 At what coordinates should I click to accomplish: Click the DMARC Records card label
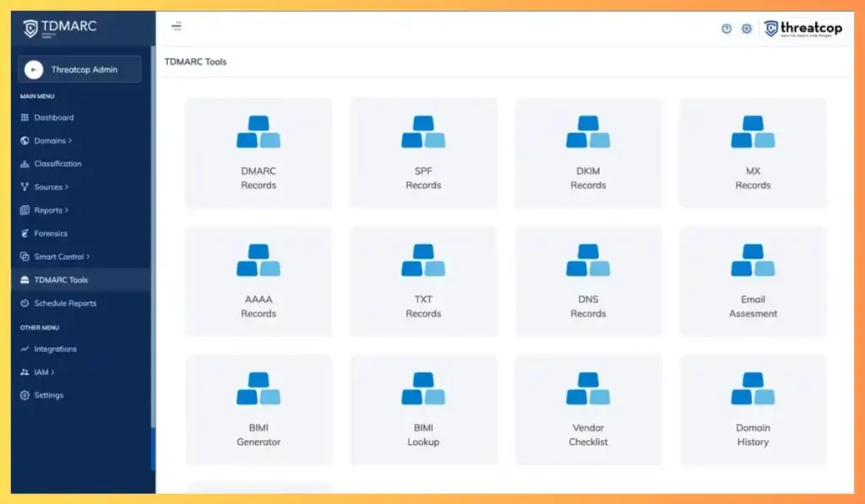click(258, 178)
